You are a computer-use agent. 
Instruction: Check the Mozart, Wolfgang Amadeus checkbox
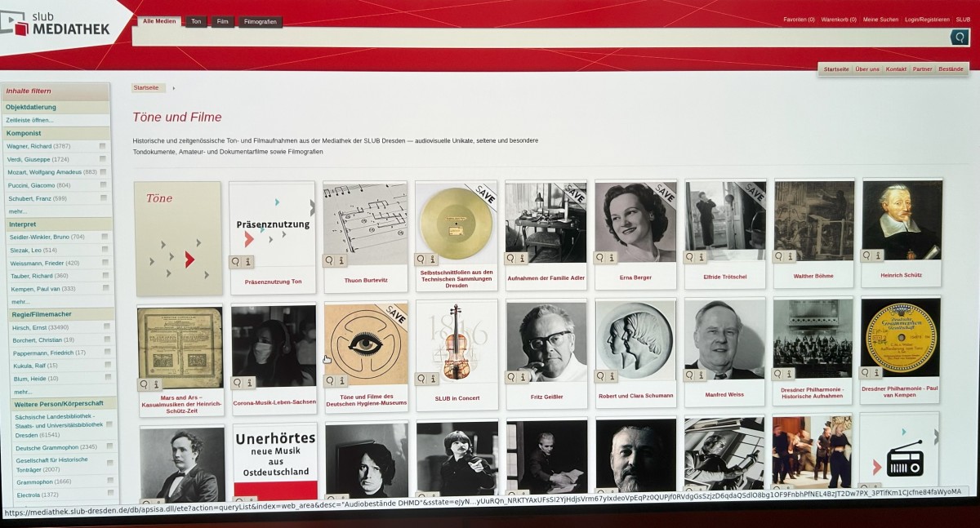coord(103,172)
